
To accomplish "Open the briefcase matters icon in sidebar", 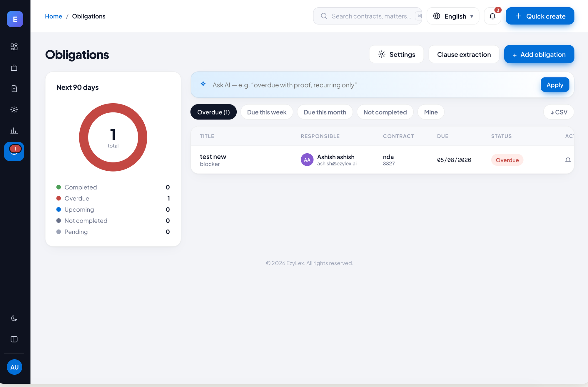I will coord(14,68).
